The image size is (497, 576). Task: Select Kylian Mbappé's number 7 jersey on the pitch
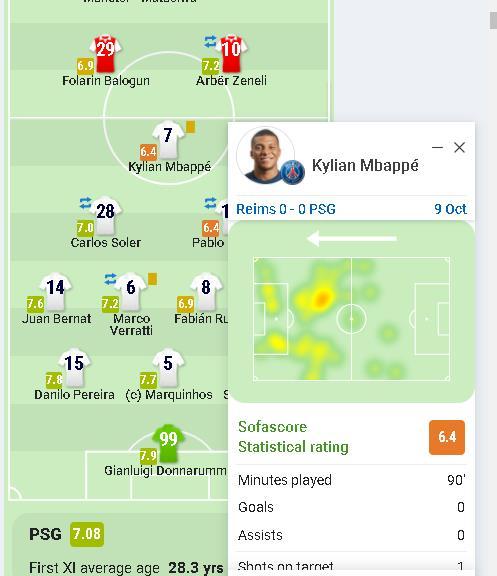pos(168,140)
